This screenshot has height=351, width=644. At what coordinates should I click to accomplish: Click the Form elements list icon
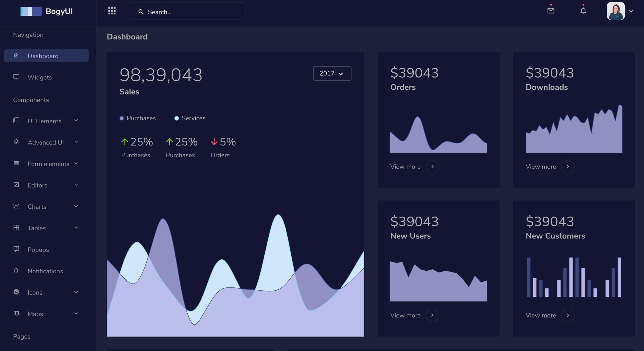tap(16, 163)
